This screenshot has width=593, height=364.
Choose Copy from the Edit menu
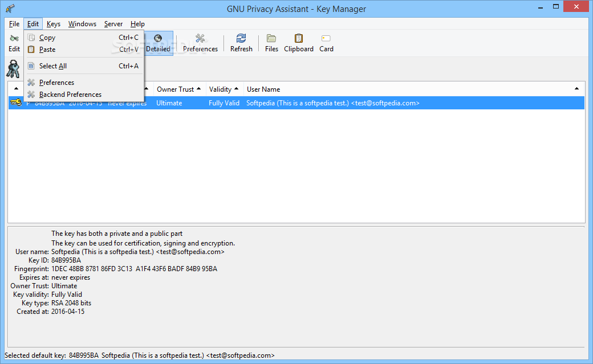84,38
